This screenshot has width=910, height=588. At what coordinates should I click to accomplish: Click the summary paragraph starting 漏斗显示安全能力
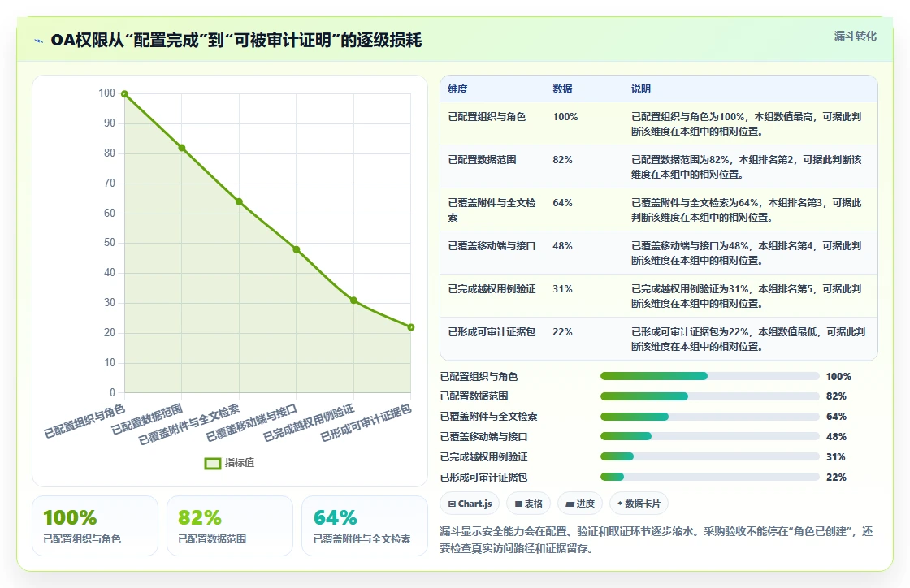(x=656, y=540)
